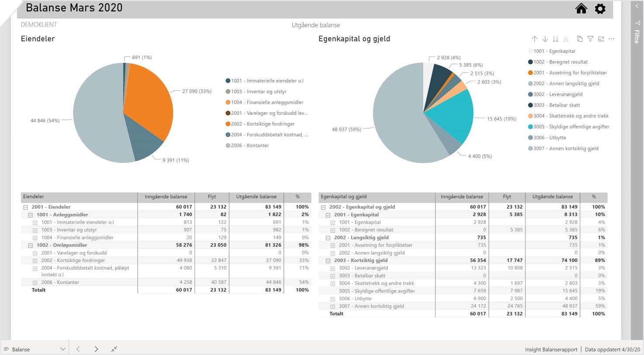
Task: Collapse the 2003 - Kortsiktig gjeld group
Action: (328, 261)
